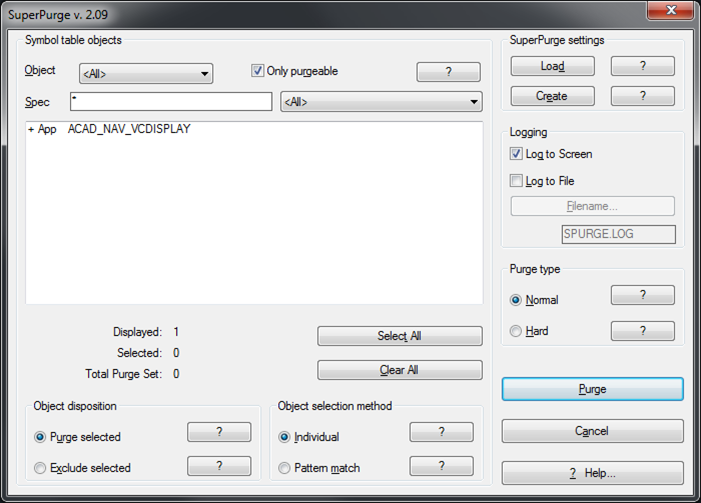Click the Create settings button
This screenshot has width=701, height=503.
(x=553, y=96)
